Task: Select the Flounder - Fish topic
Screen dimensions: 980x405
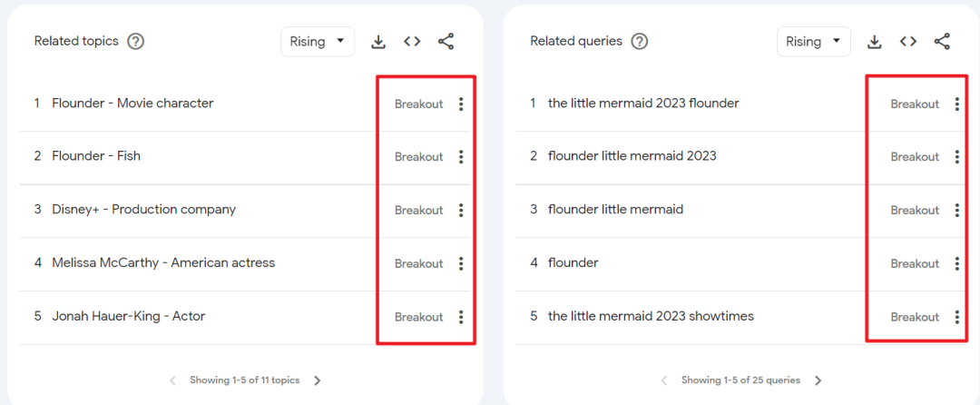Action: 96,156
